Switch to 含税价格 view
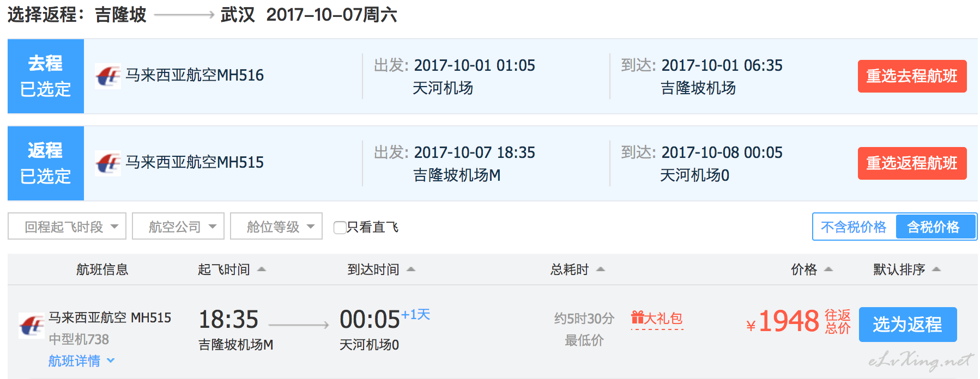The width and height of the screenshot is (980, 379). 935,227
